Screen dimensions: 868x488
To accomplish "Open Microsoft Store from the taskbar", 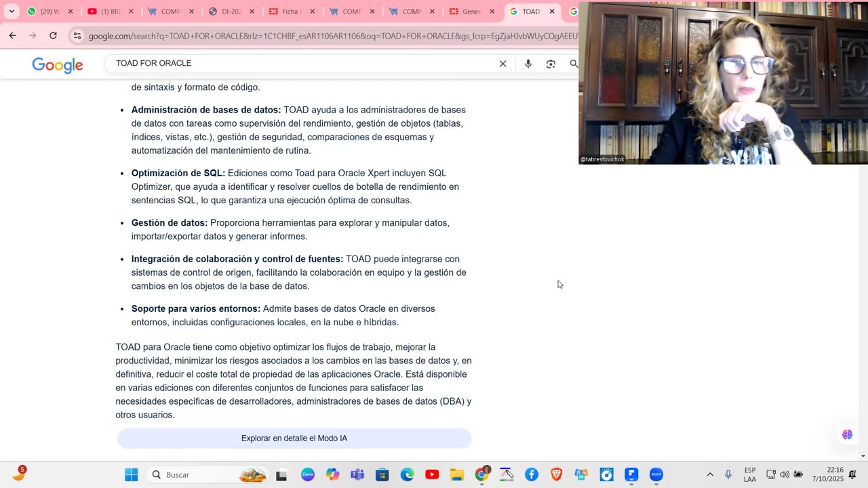I will pyautogui.click(x=382, y=474).
